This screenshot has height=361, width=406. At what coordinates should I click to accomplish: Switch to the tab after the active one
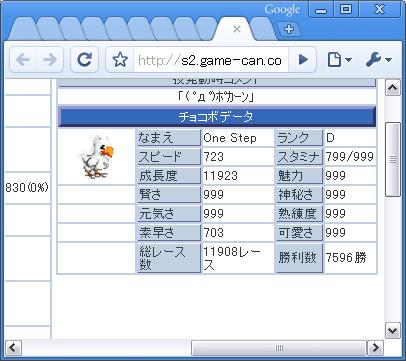pyautogui.click(x=262, y=29)
